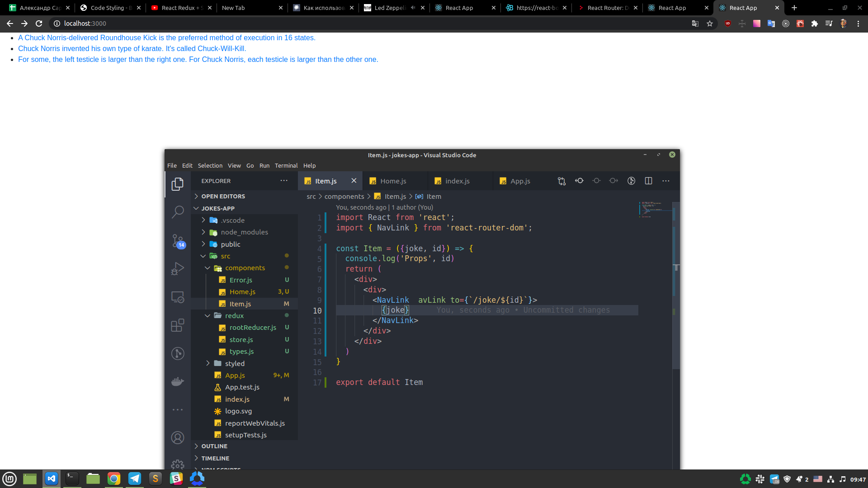Expand the styled folder
Screen dimensions: 868x488
[244, 364]
